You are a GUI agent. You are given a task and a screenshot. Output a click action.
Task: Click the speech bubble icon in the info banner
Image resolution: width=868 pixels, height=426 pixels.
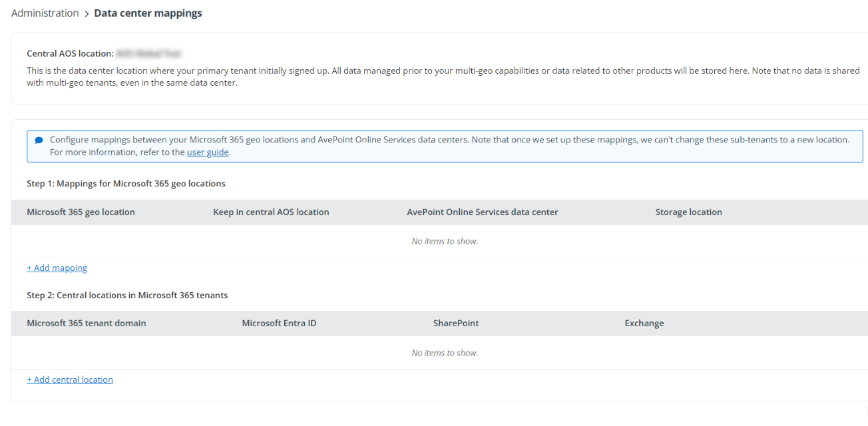coord(39,139)
